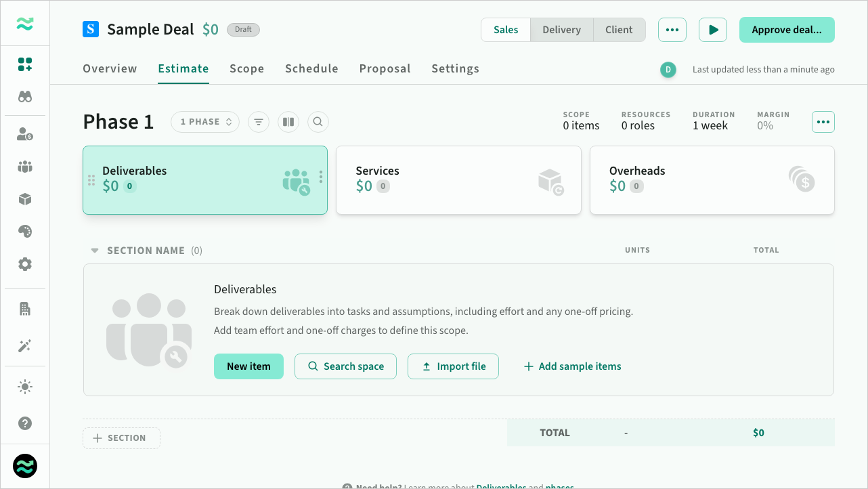
Task: Select the Services card
Action: [x=458, y=180]
